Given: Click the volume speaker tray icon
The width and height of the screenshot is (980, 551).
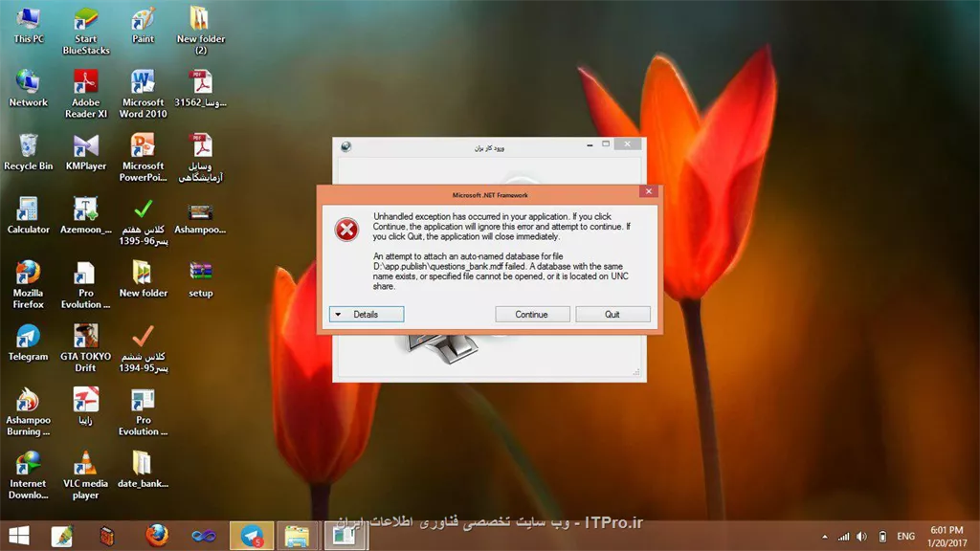Looking at the screenshot, I should click(x=862, y=537).
